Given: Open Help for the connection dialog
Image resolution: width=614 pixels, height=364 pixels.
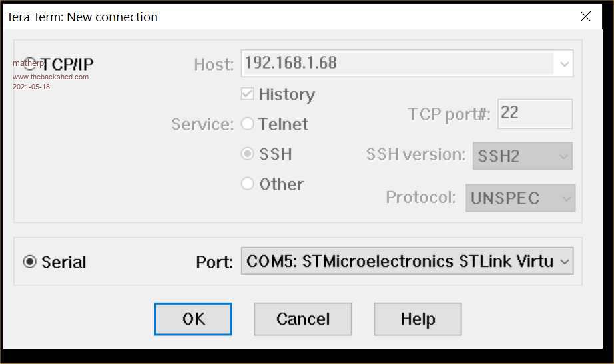Looking at the screenshot, I should [418, 319].
